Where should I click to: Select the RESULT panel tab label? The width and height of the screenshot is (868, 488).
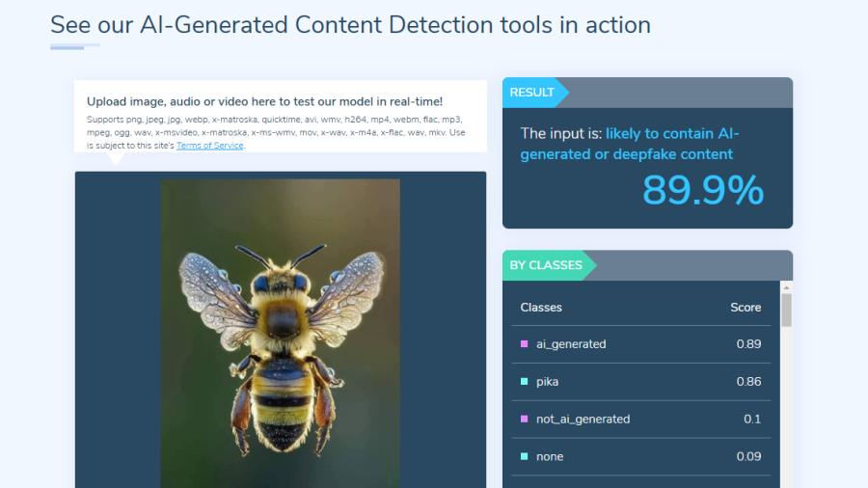[532, 93]
